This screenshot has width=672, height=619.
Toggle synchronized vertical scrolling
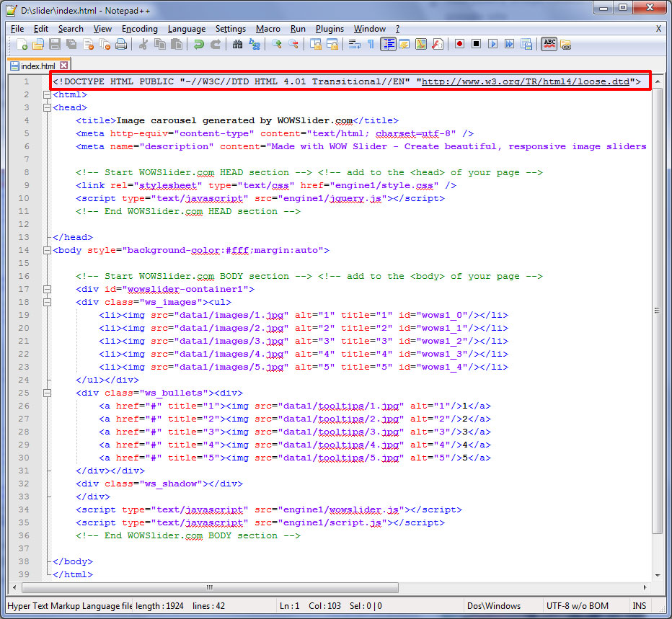[x=315, y=44]
